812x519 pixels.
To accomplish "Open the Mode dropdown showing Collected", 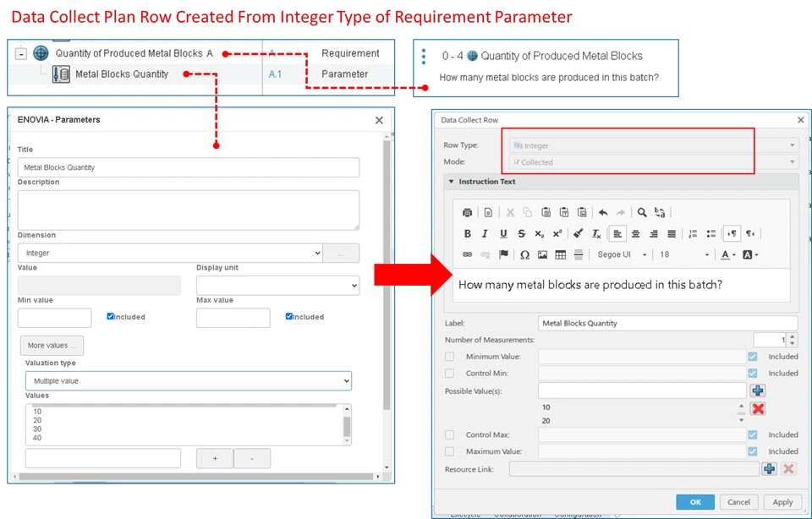I will click(x=654, y=162).
